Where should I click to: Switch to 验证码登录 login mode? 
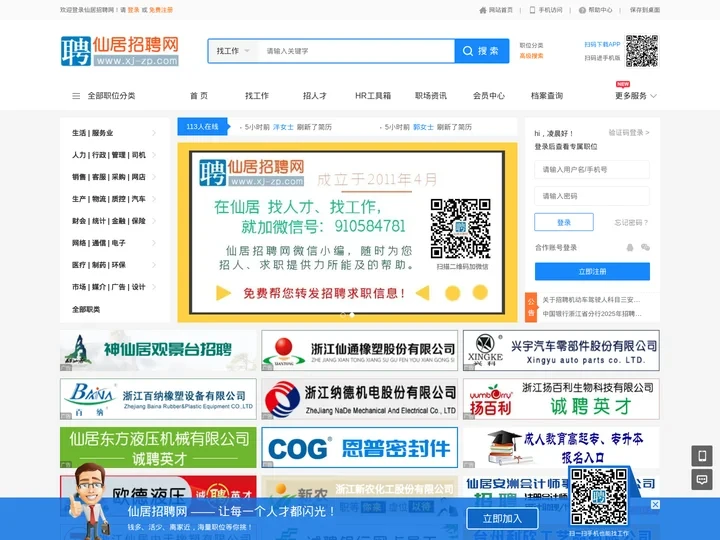tap(629, 133)
